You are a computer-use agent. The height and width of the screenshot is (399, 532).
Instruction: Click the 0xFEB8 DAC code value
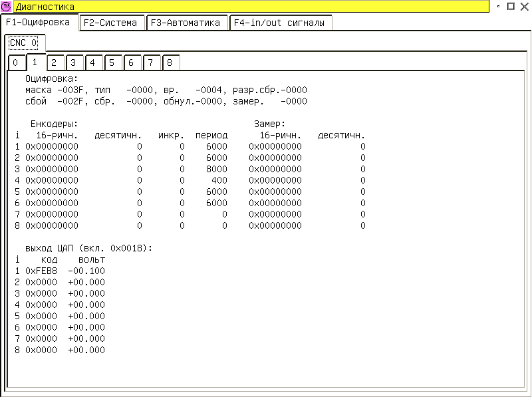pos(41,271)
